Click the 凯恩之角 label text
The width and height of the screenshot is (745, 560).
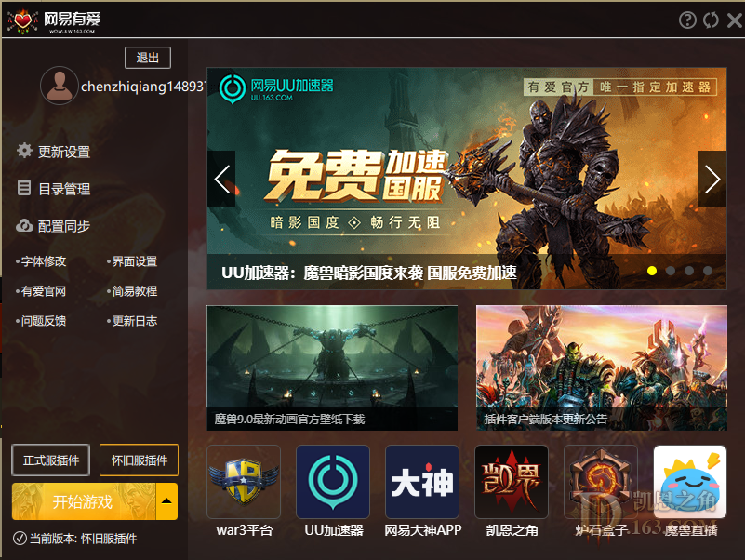[512, 530]
